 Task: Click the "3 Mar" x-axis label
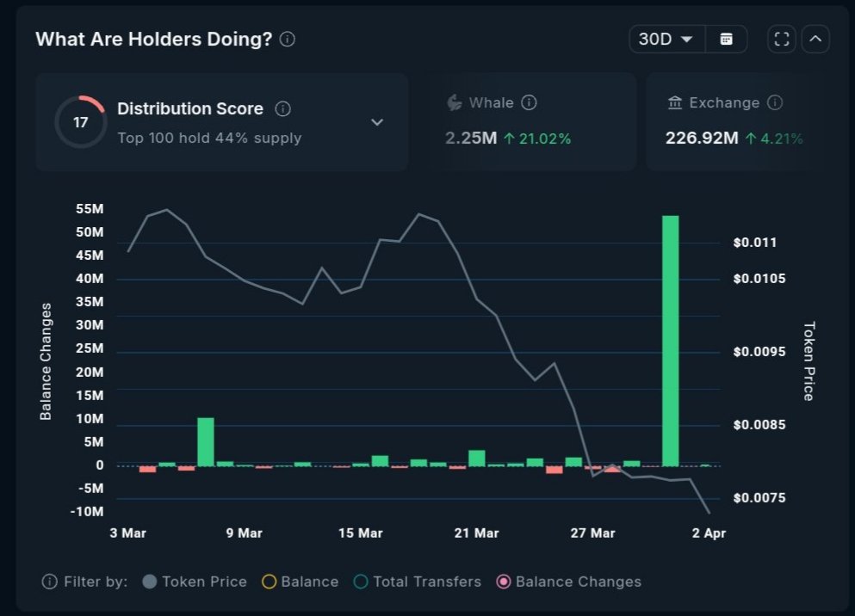coord(128,533)
